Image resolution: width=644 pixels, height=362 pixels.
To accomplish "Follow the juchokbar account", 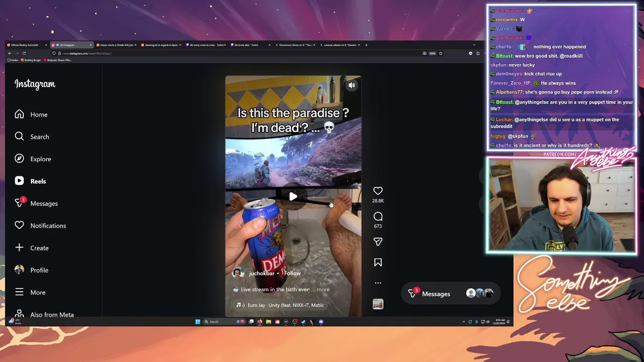I will pos(292,274).
